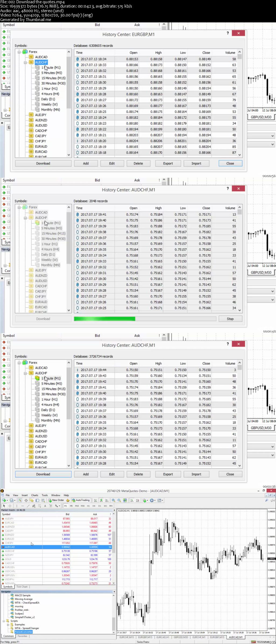Switch timeframe to M5 button
The image size is (276, 644).
coord(71,506)
